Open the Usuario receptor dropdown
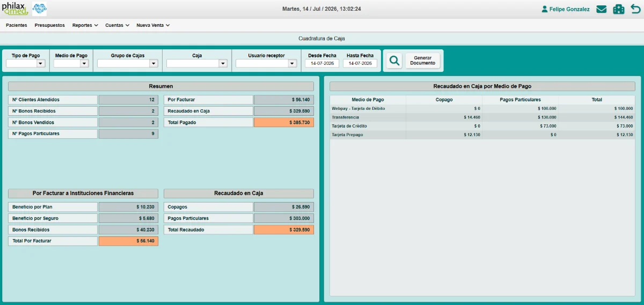Viewport: 644px width, 305px height. [266, 63]
